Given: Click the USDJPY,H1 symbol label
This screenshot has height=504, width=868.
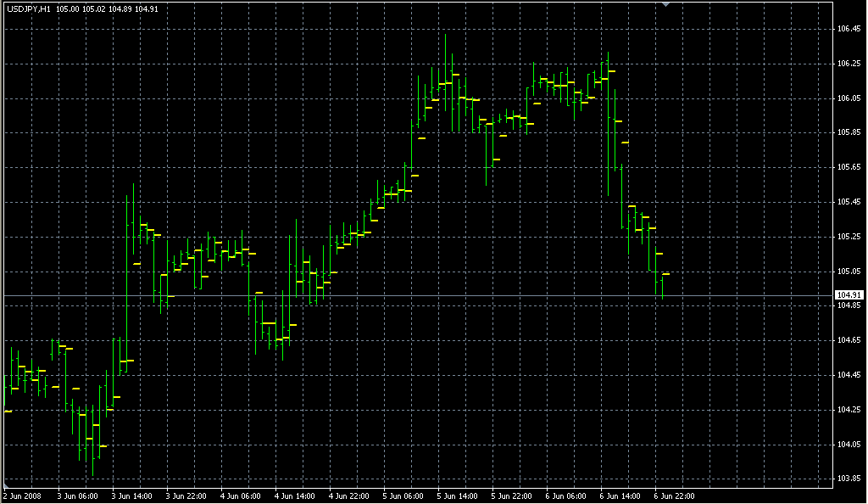Looking at the screenshot, I should pos(28,9).
